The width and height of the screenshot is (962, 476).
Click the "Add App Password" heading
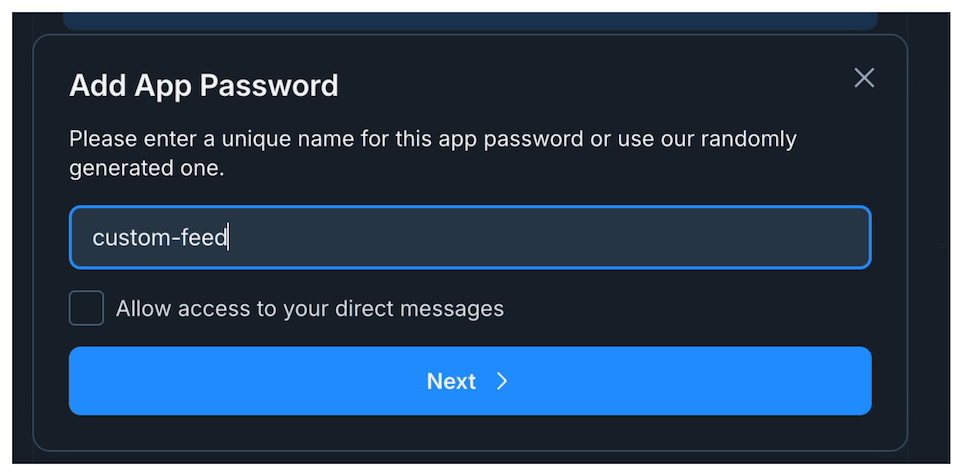pyautogui.click(x=204, y=86)
